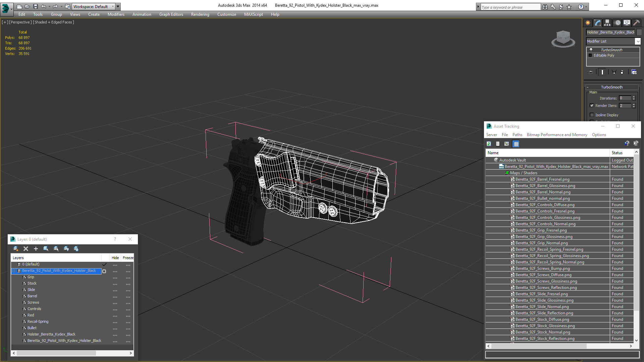Image resolution: width=644 pixels, height=362 pixels.
Task: Collapse the Beretta_92_Pistol layer tree node
Action: [14, 271]
